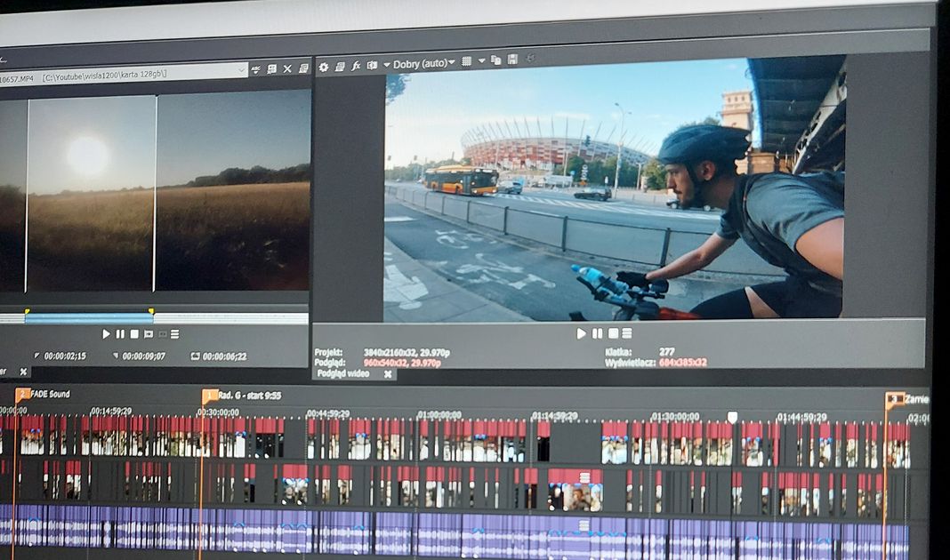950x560 pixels.
Task: Toggle Split Screen View in preview
Action: 372,65
